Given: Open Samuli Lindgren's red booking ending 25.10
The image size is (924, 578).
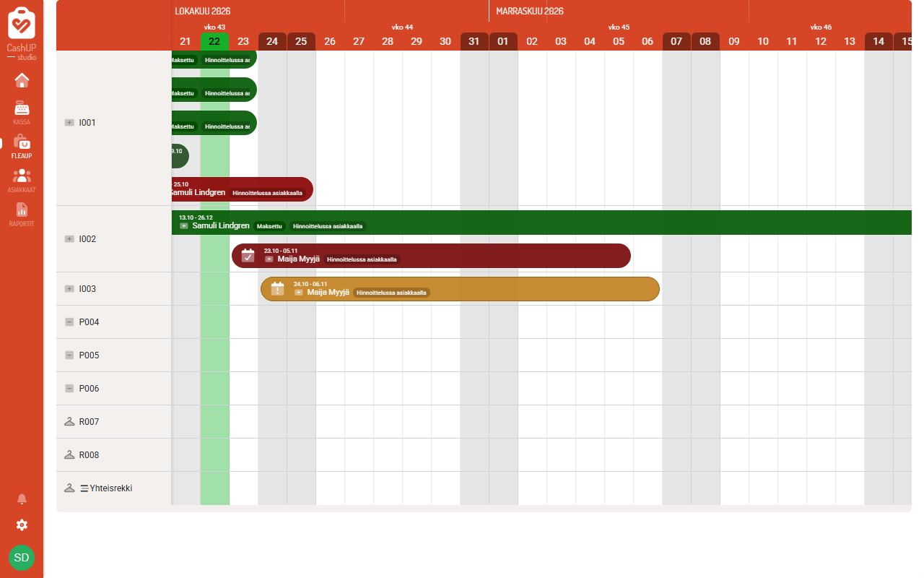Looking at the screenshot, I should coord(242,189).
